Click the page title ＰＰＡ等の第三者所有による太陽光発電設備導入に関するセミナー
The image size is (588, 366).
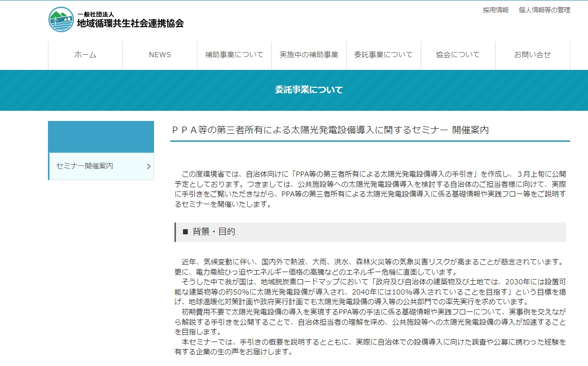[x=330, y=130]
